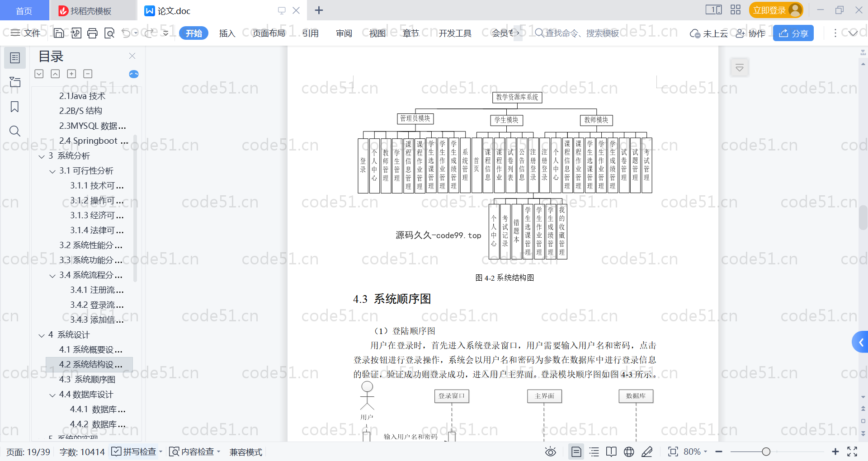Click the 未上云 cloud status button

point(708,33)
